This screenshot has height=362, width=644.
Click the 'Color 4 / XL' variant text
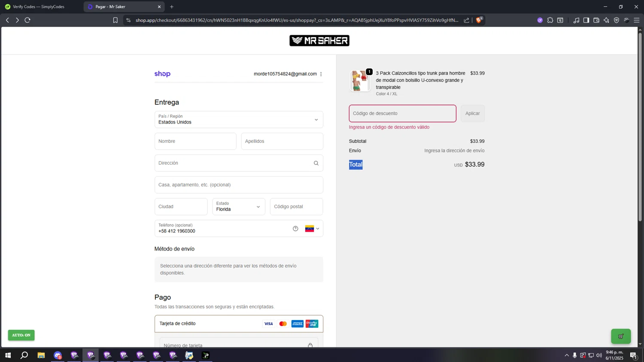click(386, 94)
